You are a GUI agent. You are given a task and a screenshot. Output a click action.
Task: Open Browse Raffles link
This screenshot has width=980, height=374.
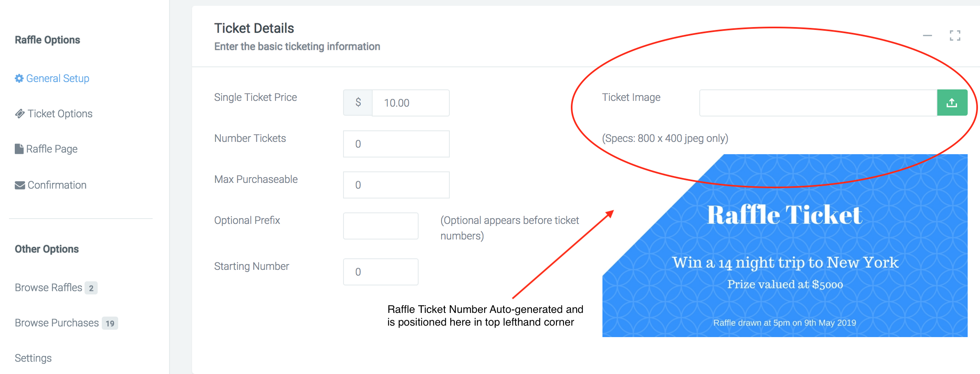[x=48, y=287]
